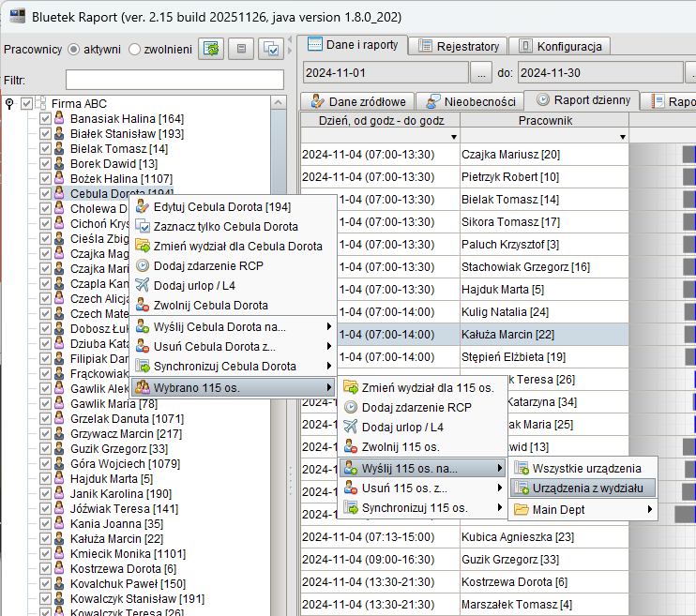
Task: Click the airplane icon for Dodaj urlop / L4 in submenu
Action: 352,427
